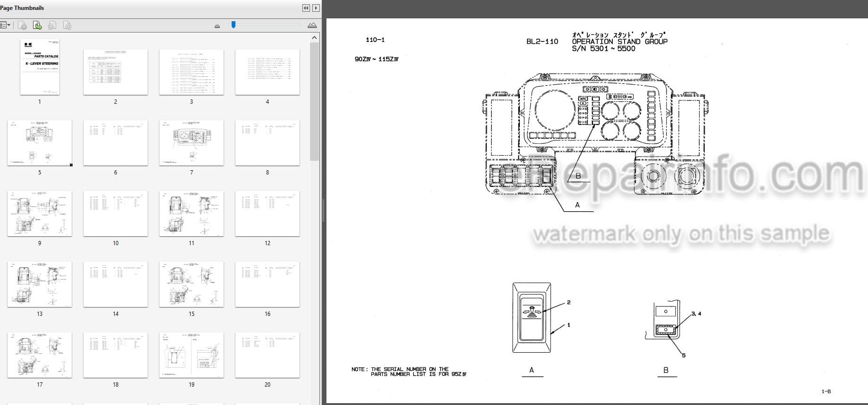Click the enlarge thumbnail size mountain icon
The height and width of the screenshot is (405, 868).
[312, 25]
